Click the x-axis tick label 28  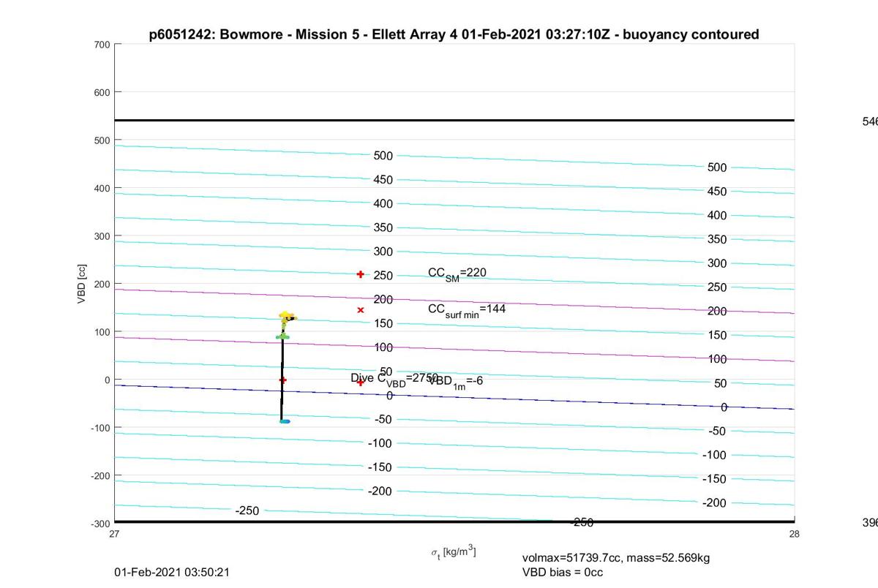tap(795, 534)
